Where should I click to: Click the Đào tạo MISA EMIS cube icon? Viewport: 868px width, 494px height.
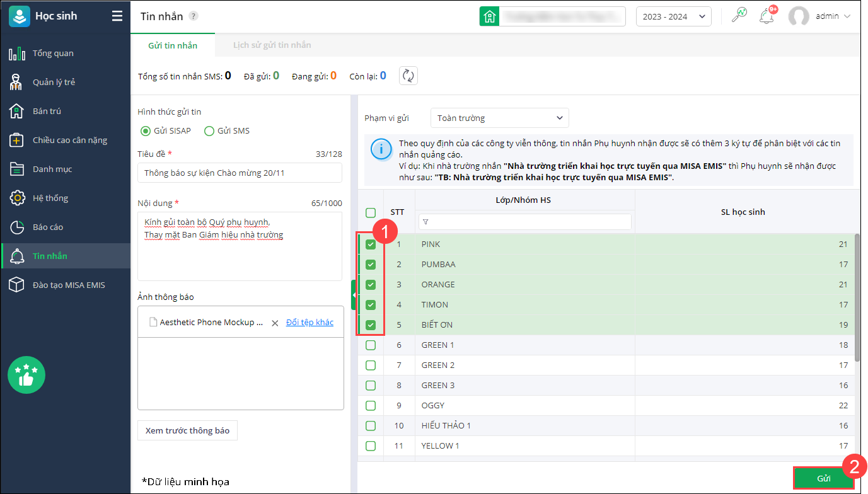pos(17,285)
